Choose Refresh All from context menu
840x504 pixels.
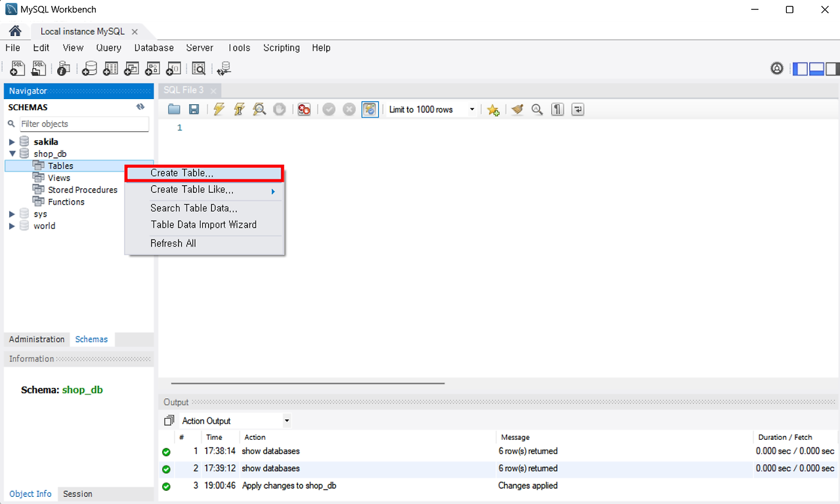coord(204,243)
